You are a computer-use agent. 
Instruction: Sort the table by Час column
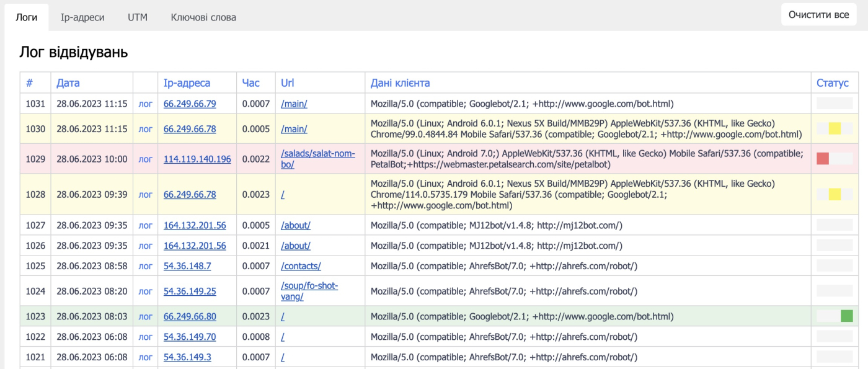click(250, 83)
